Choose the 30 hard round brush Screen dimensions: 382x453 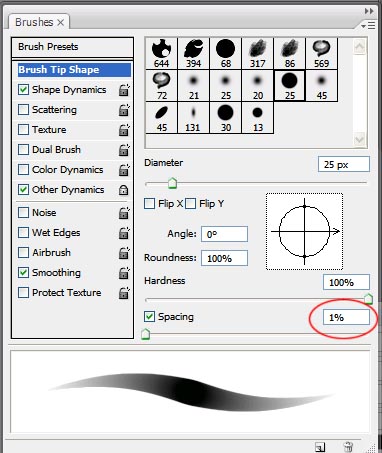tap(226, 118)
